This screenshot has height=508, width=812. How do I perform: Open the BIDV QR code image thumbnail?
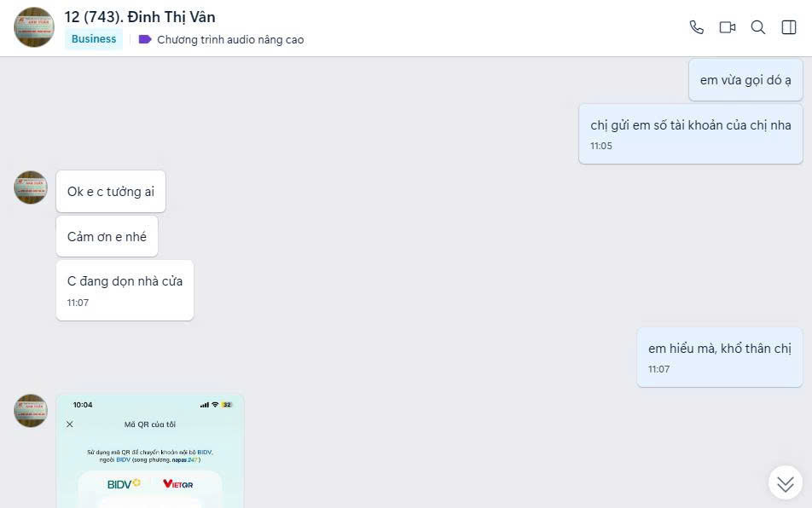click(150, 451)
